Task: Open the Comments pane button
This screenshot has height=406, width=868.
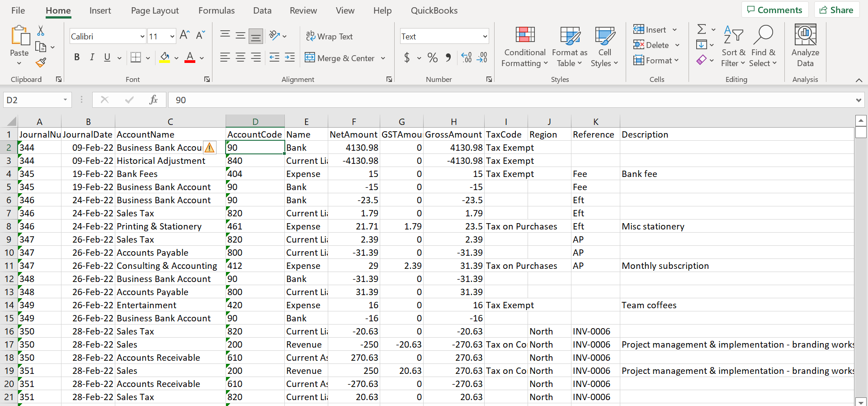Action: (x=774, y=10)
